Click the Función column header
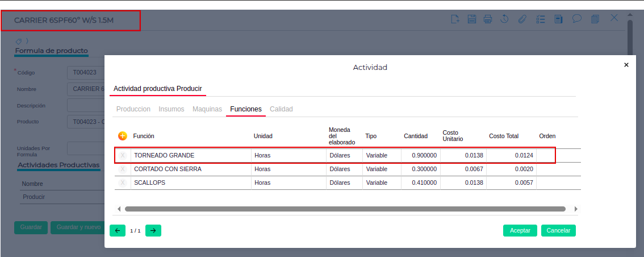This screenshot has width=644, height=257. [144, 136]
